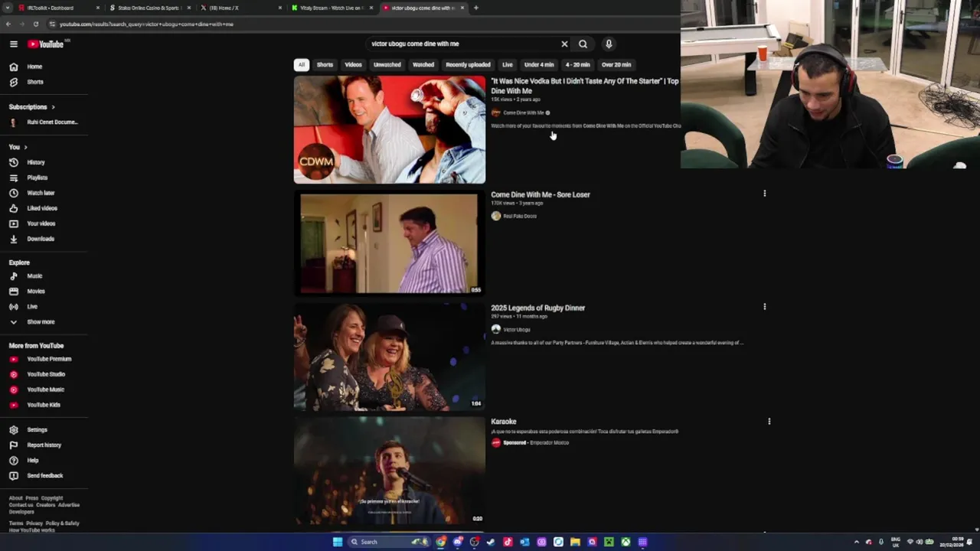Select the Shorts filter chip
The height and width of the screenshot is (551, 980).
click(x=325, y=65)
